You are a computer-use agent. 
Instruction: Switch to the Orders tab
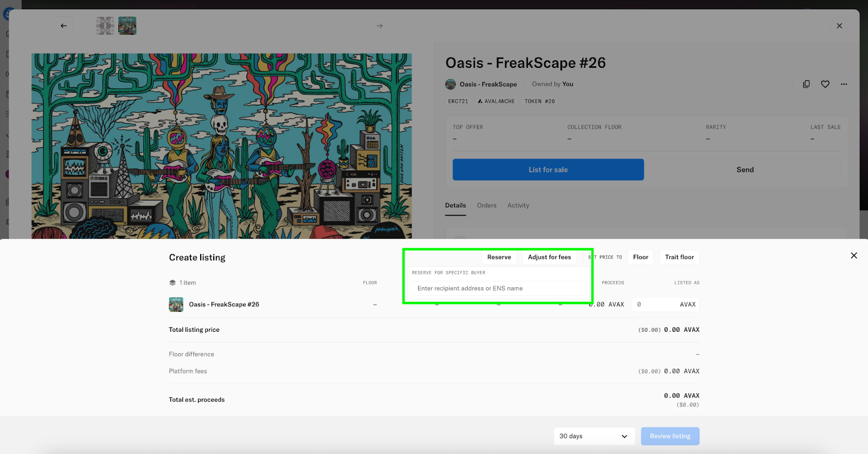point(487,205)
